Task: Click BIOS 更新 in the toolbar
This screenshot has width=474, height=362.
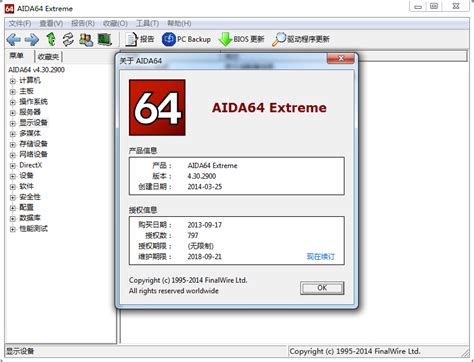Action: 242,39
